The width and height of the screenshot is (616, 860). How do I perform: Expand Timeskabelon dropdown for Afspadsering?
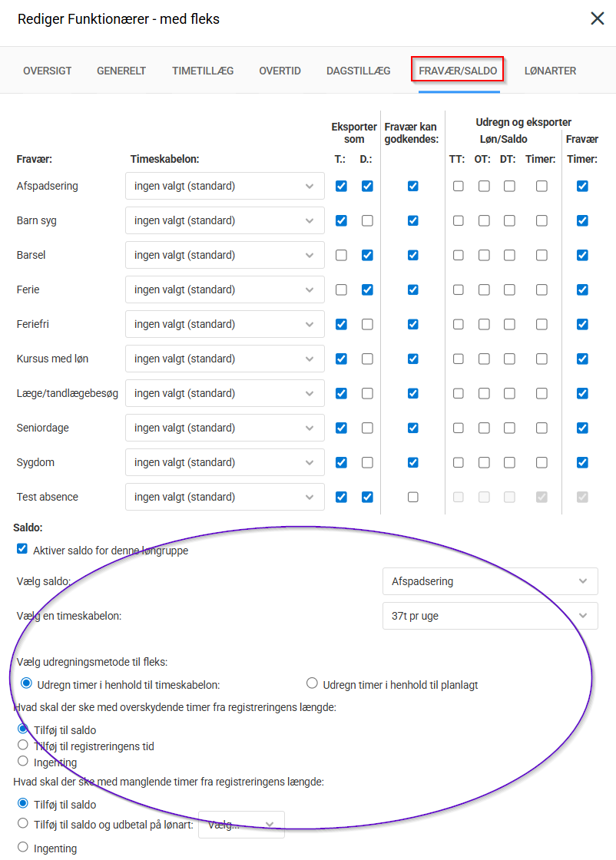click(x=224, y=186)
